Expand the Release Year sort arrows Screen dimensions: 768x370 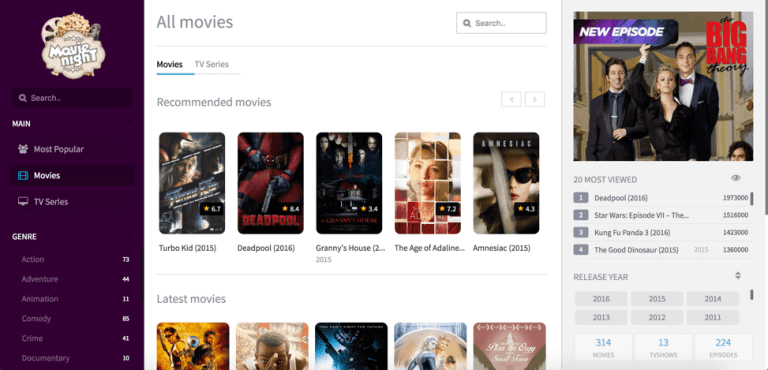point(738,275)
